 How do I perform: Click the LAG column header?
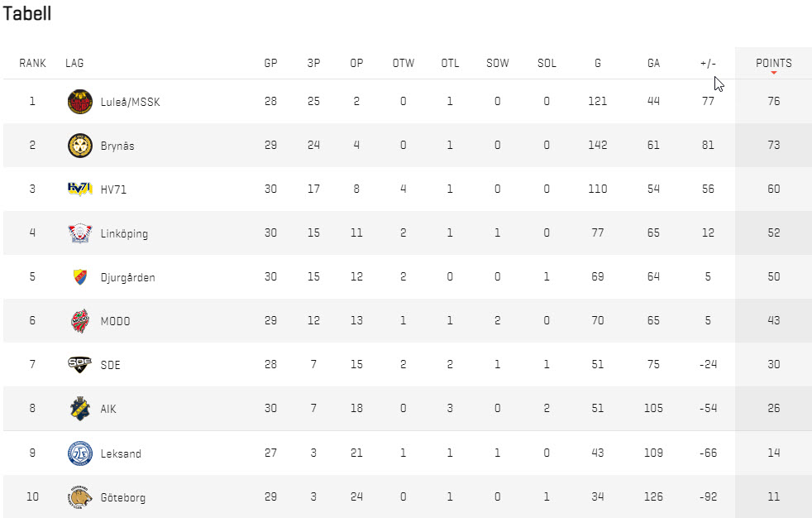[74, 63]
